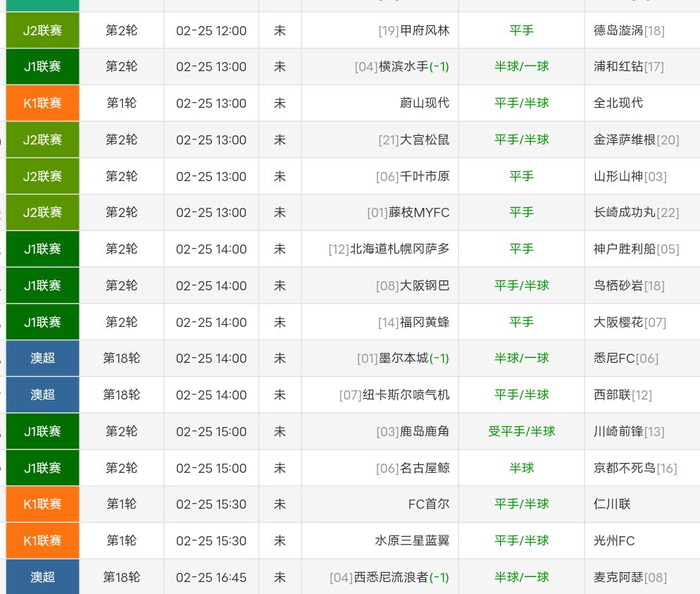Open 北海道札幌冈萨多 team link
The image size is (700, 594).
pyautogui.click(x=399, y=249)
